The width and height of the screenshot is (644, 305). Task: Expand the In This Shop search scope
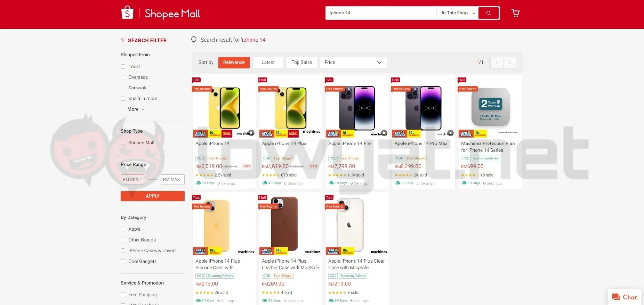click(458, 13)
